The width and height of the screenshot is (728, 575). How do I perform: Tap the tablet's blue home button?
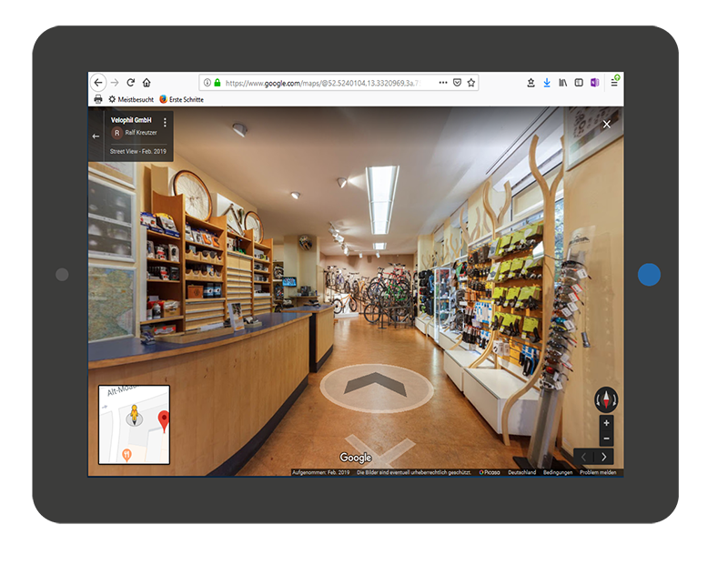[649, 275]
